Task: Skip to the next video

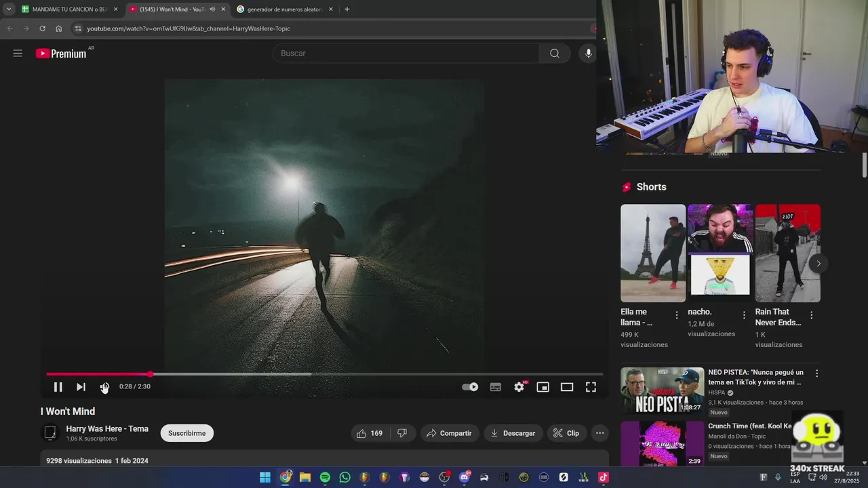Action: [81, 387]
